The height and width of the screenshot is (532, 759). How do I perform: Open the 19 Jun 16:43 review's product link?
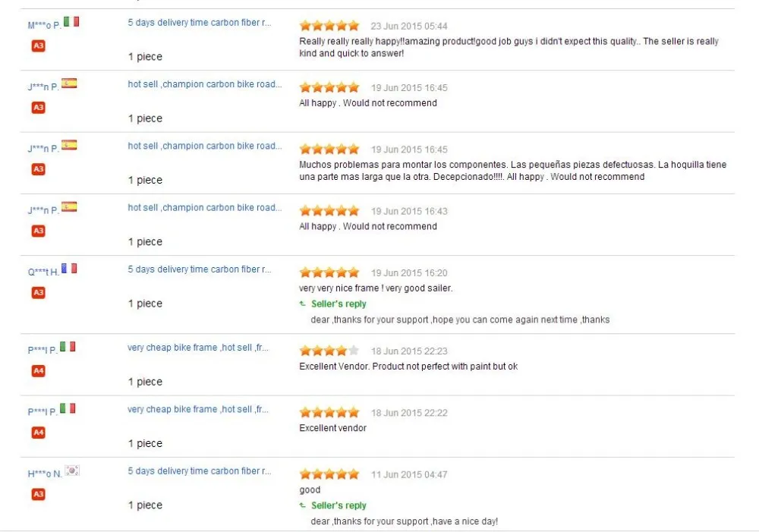click(204, 208)
